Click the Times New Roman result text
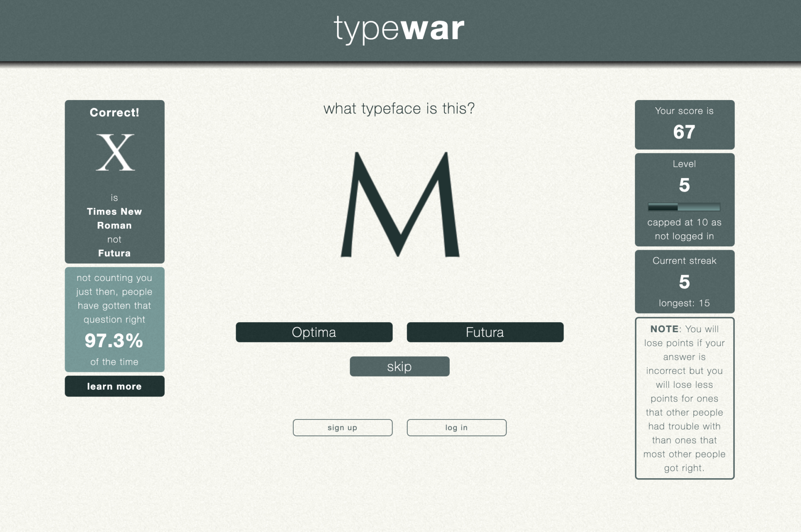 [114, 218]
